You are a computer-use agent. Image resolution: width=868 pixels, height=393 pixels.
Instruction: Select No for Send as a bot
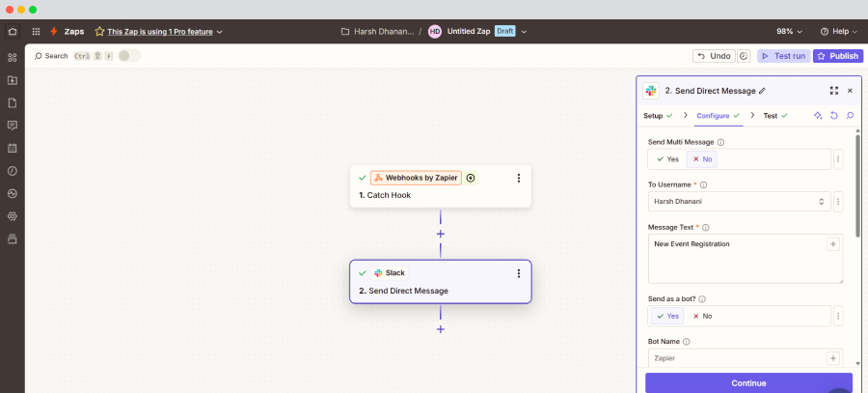(x=702, y=316)
